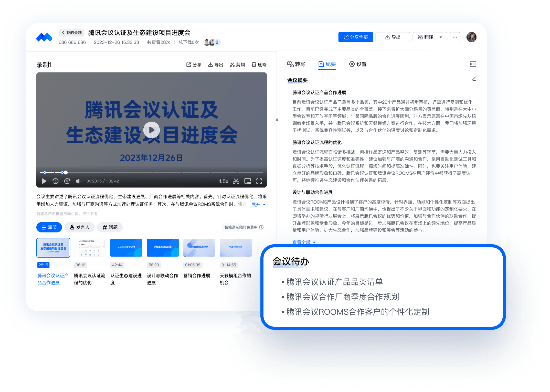Jump to timestamp 28:15
This screenshot has width=550, height=392.
coord(43,265)
